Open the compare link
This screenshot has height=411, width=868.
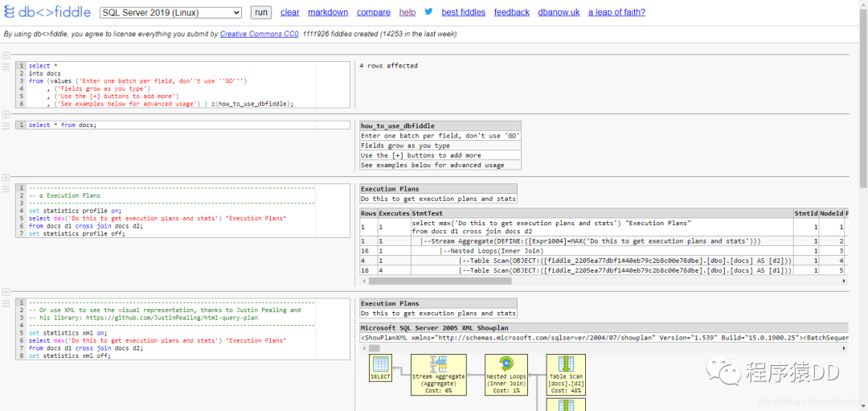click(373, 13)
